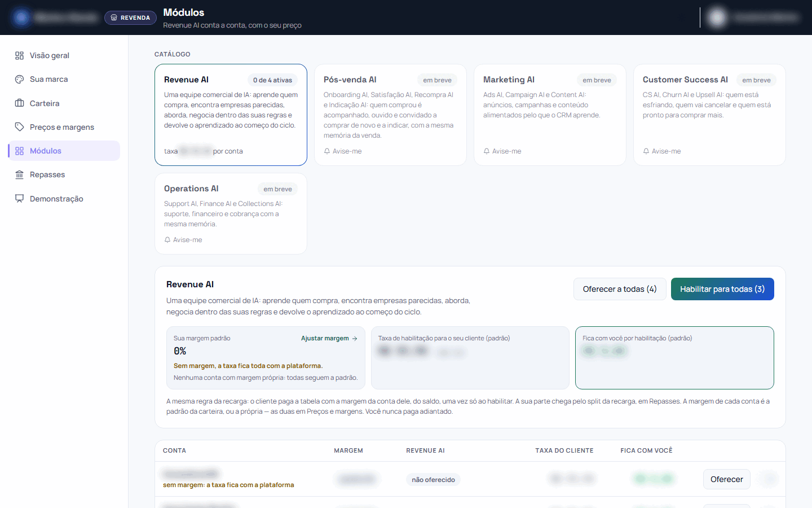Click the bell icon on Customer Success AI card
812x508 pixels.
click(x=646, y=151)
